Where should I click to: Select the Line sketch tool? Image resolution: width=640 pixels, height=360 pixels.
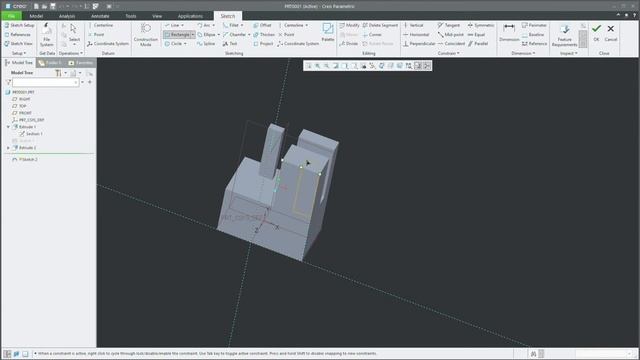(171, 25)
